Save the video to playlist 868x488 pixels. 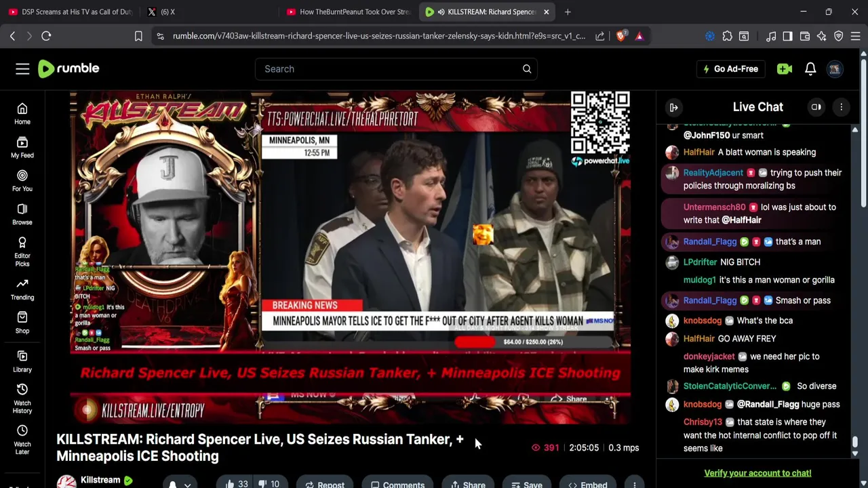coord(526,484)
